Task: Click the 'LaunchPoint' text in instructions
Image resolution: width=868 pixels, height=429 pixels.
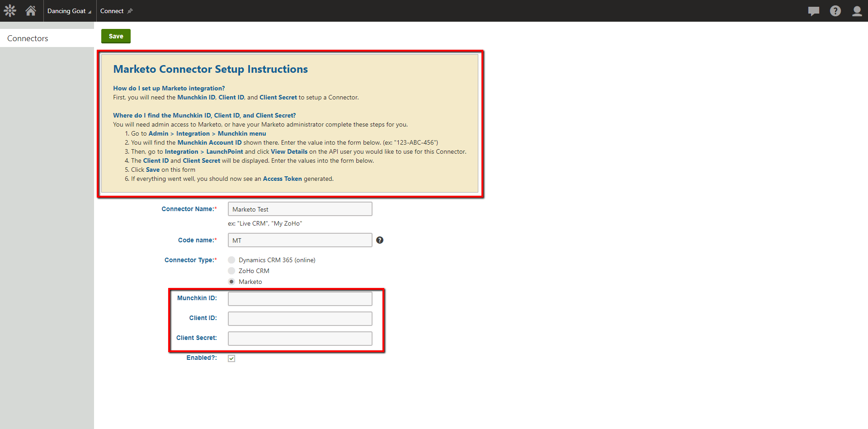Action: (x=225, y=151)
